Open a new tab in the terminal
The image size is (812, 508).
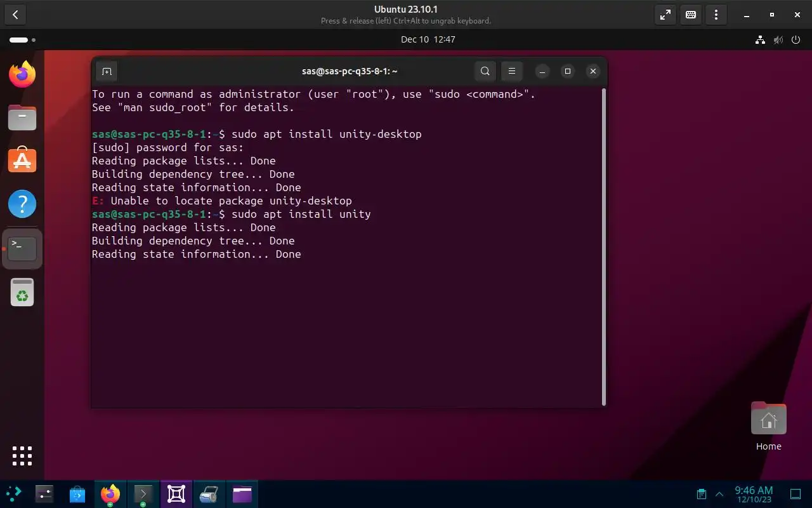click(x=107, y=71)
